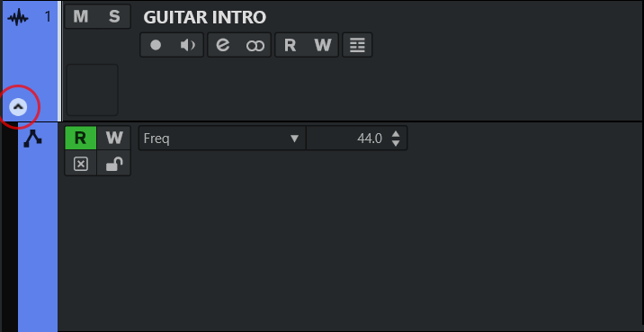This screenshot has width=644, height=332.
Task: Increase Freq value with up arrow
Action: pyautogui.click(x=396, y=134)
